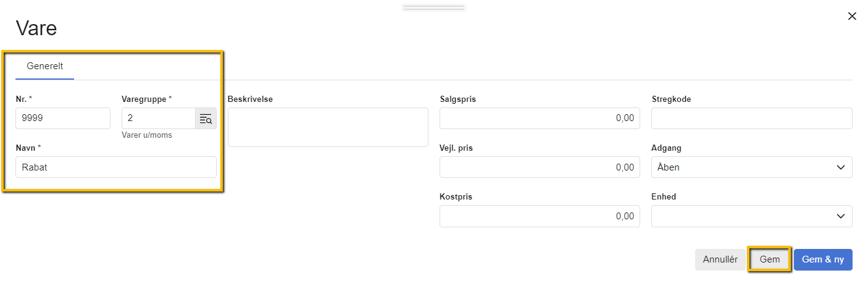Expand the Adgang dropdown showing Åben
This screenshot has height=286, width=868.
click(751, 167)
